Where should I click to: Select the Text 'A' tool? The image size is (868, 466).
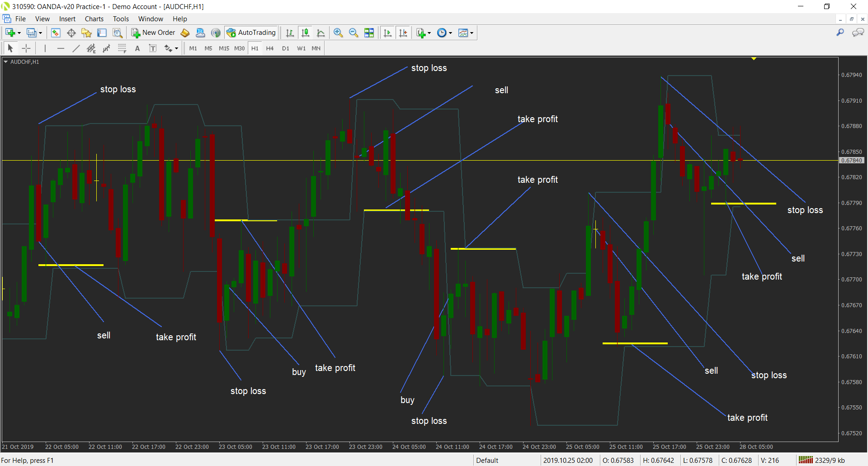tap(137, 48)
